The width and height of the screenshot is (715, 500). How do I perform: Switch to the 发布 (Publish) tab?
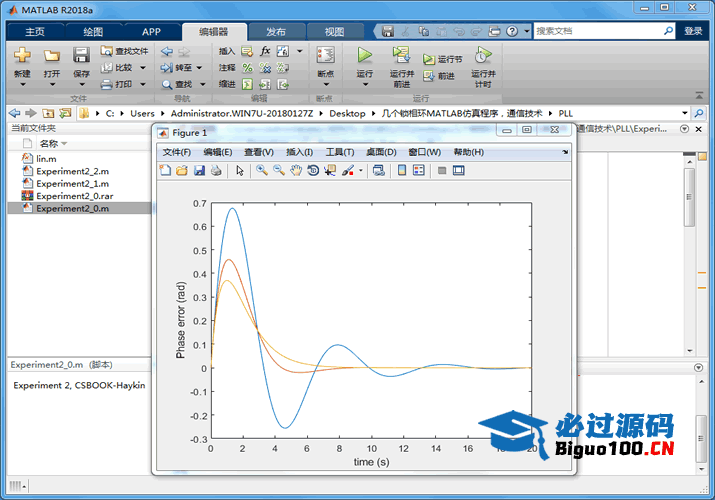[x=276, y=31]
